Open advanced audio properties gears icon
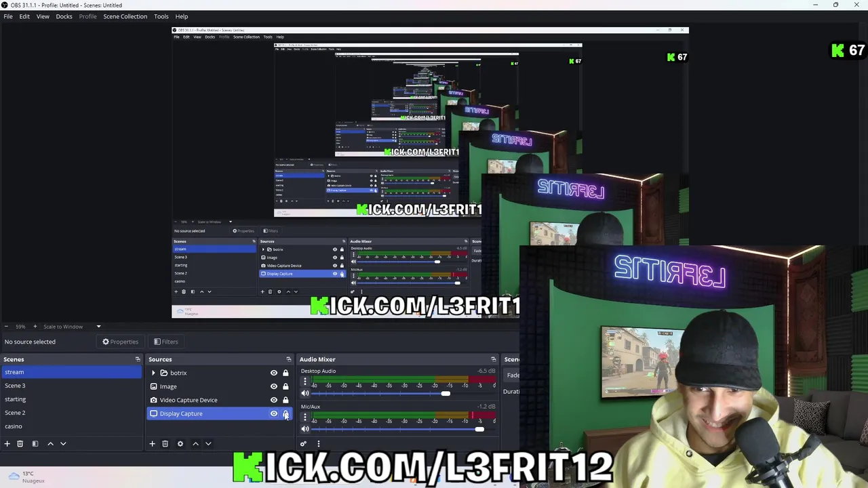The height and width of the screenshot is (488, 868). 303,444
